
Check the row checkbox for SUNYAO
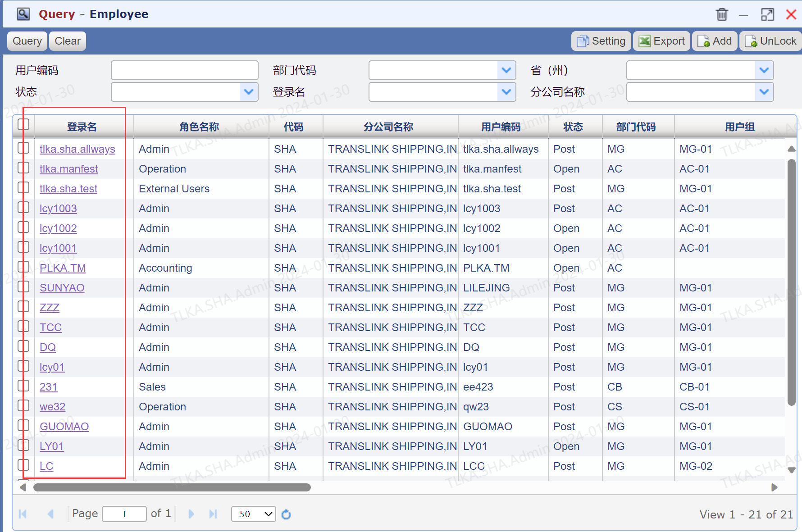[23, 286]
